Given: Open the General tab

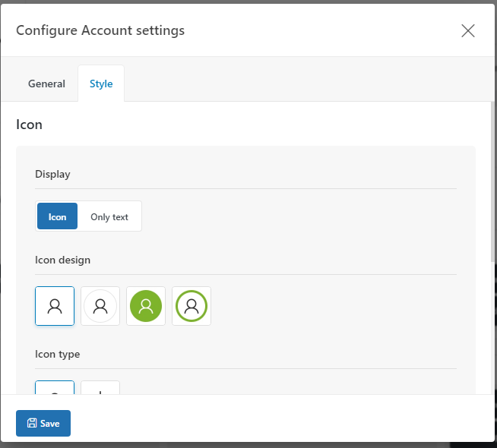Looking at the screenshot, I should (46, 84).
